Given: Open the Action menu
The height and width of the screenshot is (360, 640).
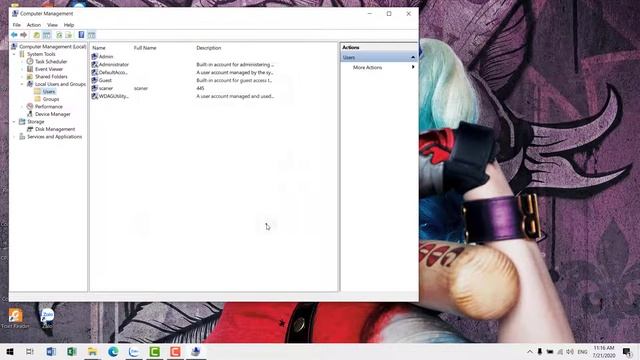Looking at the screenshot, I should click(34, 25).
